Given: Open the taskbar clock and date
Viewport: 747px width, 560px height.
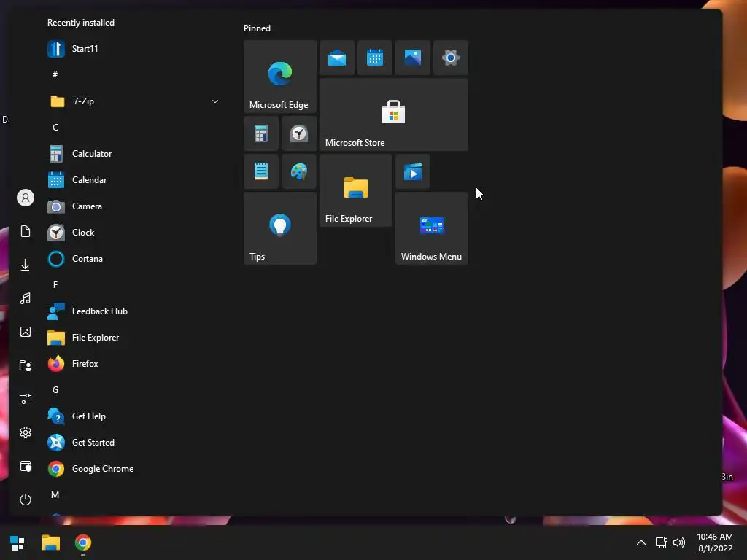Looking at the screenshot, I should 715,542.
